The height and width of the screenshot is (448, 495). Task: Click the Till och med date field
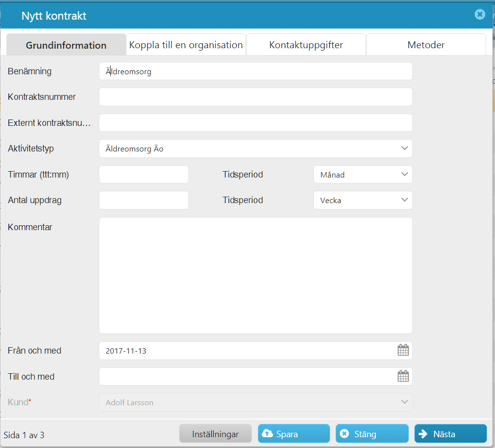click(x=256, y=376)
